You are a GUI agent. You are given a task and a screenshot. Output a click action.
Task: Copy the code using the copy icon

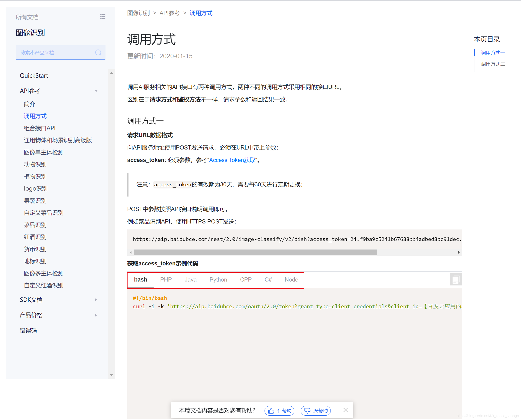456,279
